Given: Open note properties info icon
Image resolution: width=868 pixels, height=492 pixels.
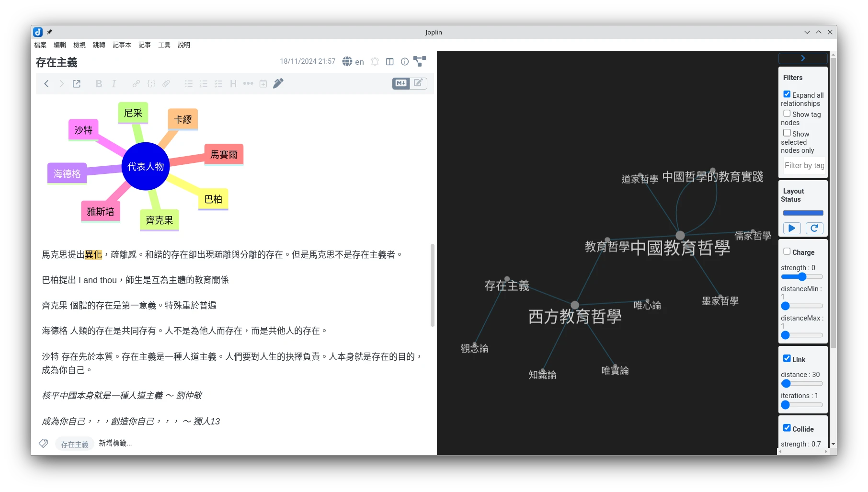Looking at the screenshot, I should point(405,61).
